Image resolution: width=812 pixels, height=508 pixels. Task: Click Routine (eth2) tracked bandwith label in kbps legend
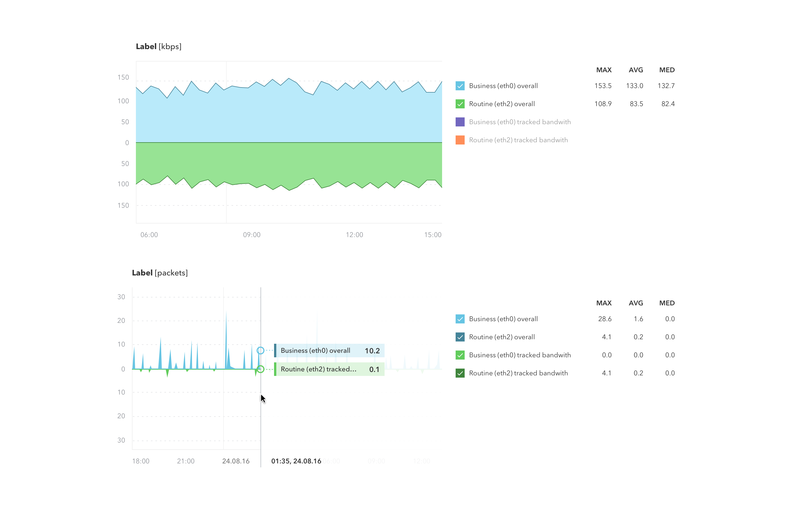pyautogui.click(x=518, y=140)
